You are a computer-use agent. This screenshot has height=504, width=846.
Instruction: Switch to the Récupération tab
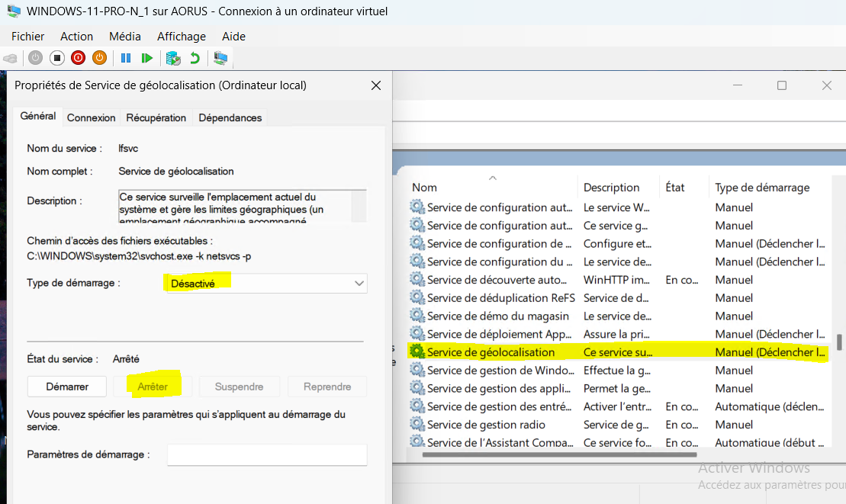[156, 117]
